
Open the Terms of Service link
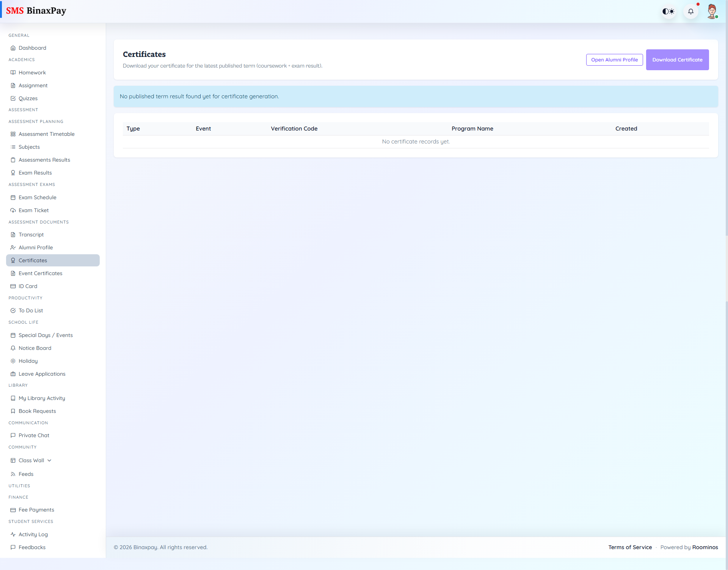point(630,547)
